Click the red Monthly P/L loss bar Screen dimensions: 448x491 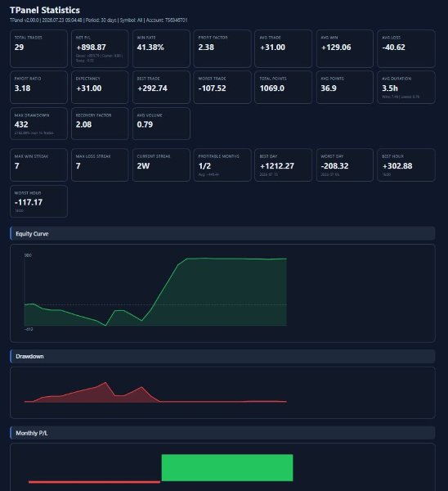(95, 482)
